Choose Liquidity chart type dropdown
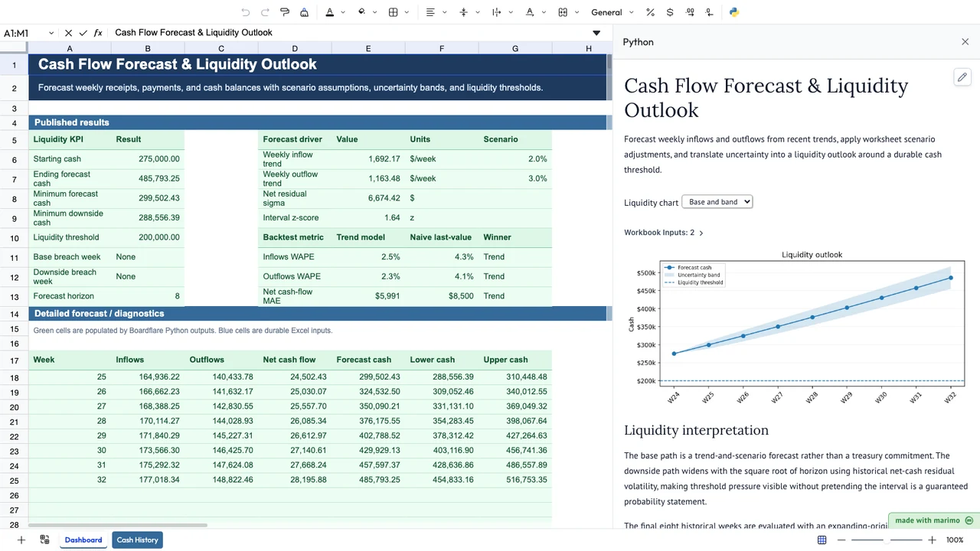This screenshot has width=980, height=551. [x=717, y=202]
